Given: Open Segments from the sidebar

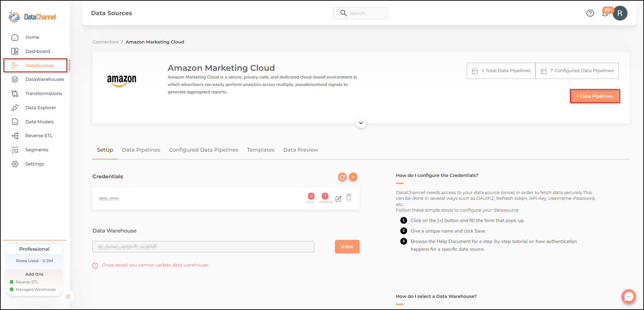Looking at the screenshot, I should pyautogui.click(x=37, y=150).
